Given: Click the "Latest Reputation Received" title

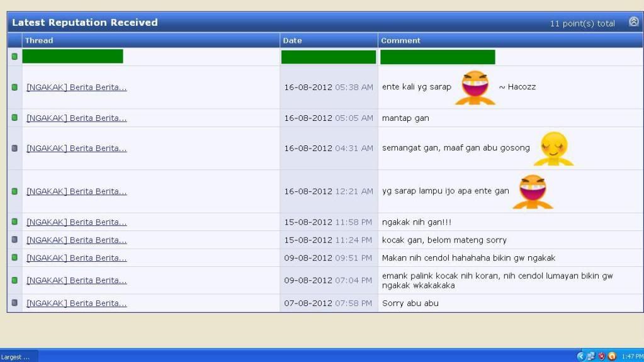Looking at the screenshot, I should [x=84, y=22].
